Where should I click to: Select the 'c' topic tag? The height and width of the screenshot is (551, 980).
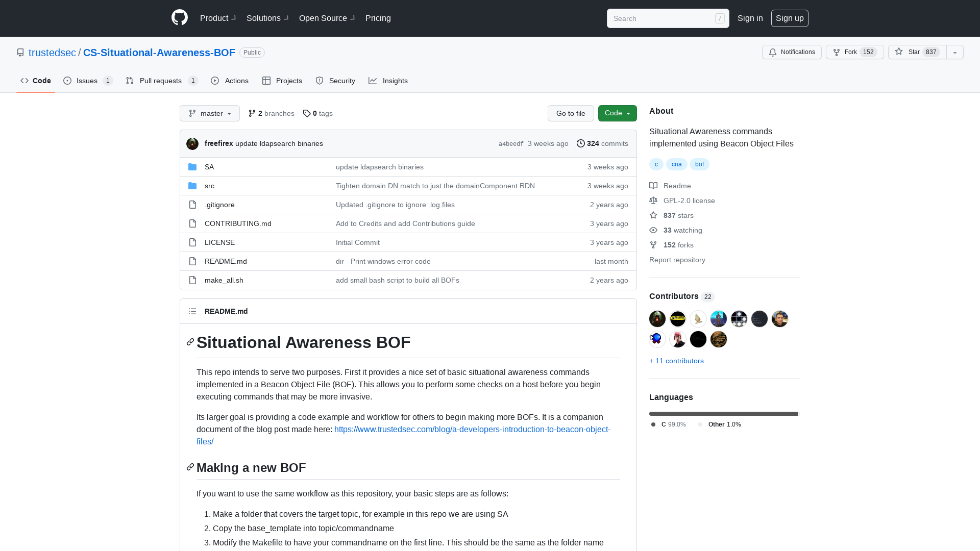coord(656,164)
